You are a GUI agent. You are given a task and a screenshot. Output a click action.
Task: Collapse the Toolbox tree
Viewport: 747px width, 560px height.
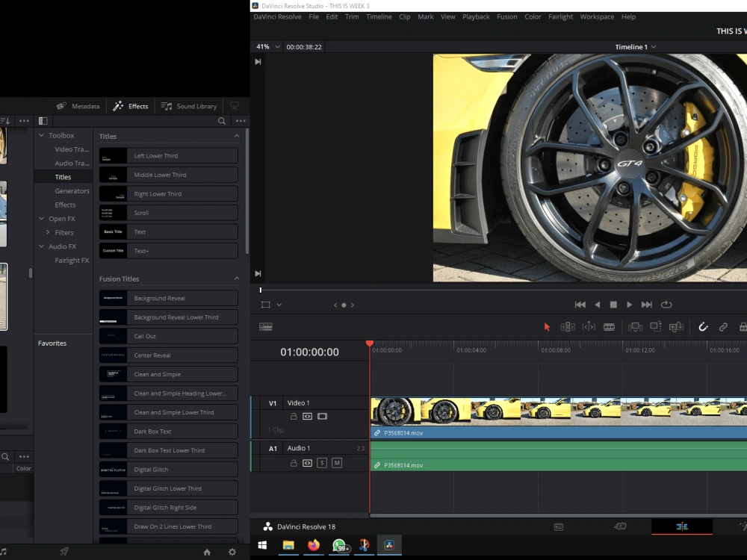pos(41,135)
